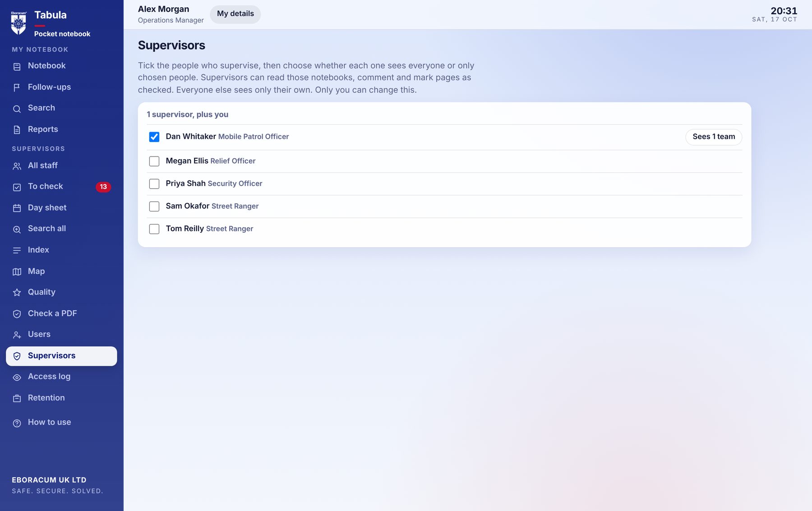Click the To check checkbox icon
The height and width of the screenshot is (511, 812).
(x=17, y=187)
